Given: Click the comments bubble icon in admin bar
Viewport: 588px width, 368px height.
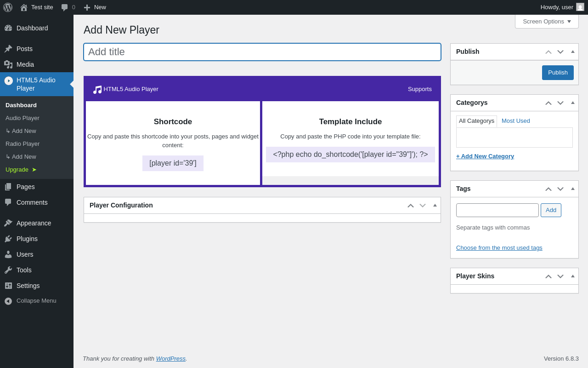Looking at the screenshot, I should coord(65,7).
